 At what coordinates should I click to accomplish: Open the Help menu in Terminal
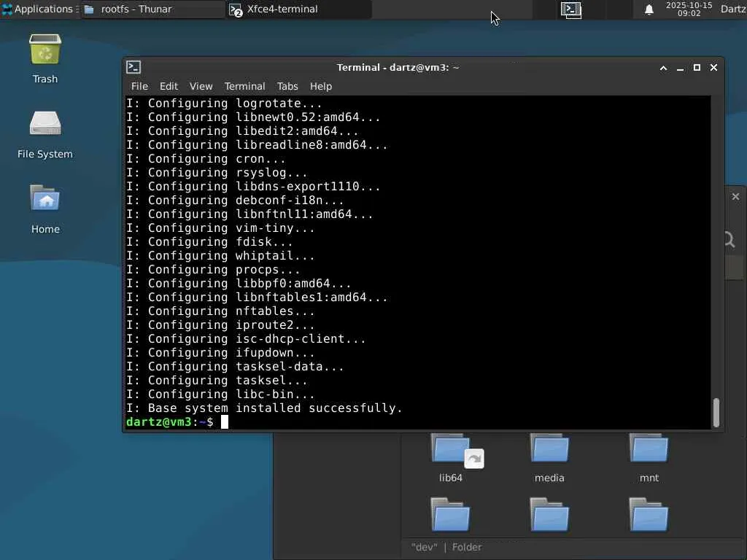pos(321,86)
